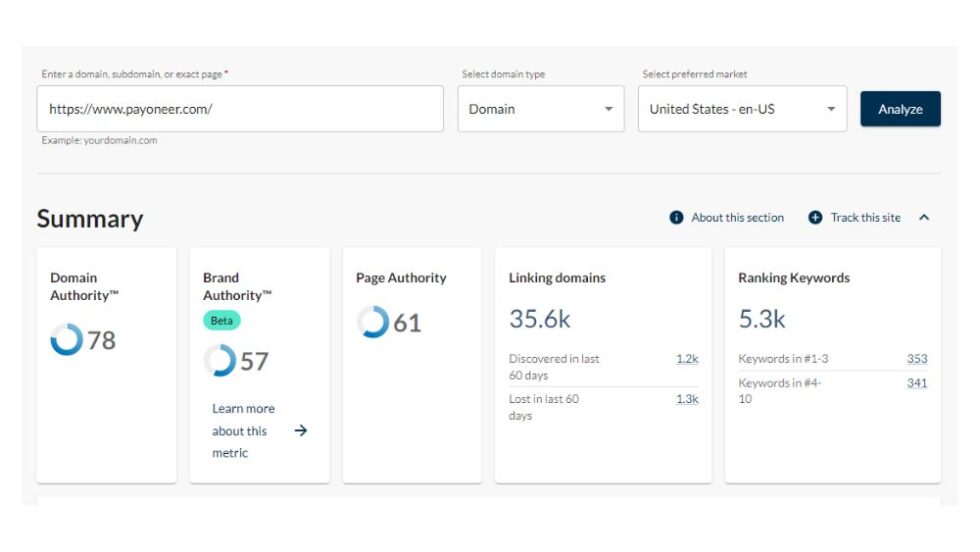Image resolution: width=980 pixels, height=552 pixels.
Task: Click the Track this site link text
Action: click(865, 218)
